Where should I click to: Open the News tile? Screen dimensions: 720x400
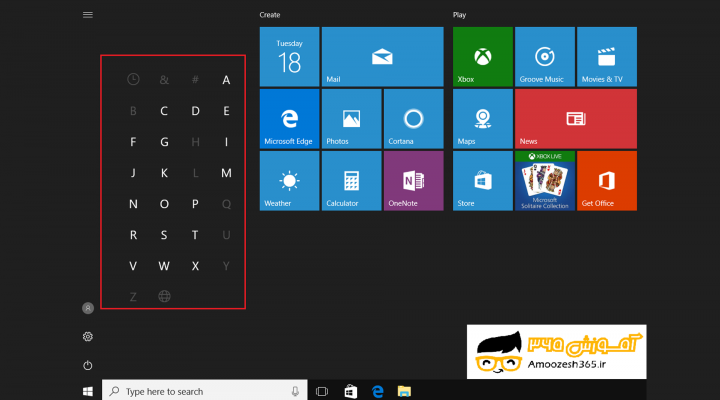coord(576,118)
